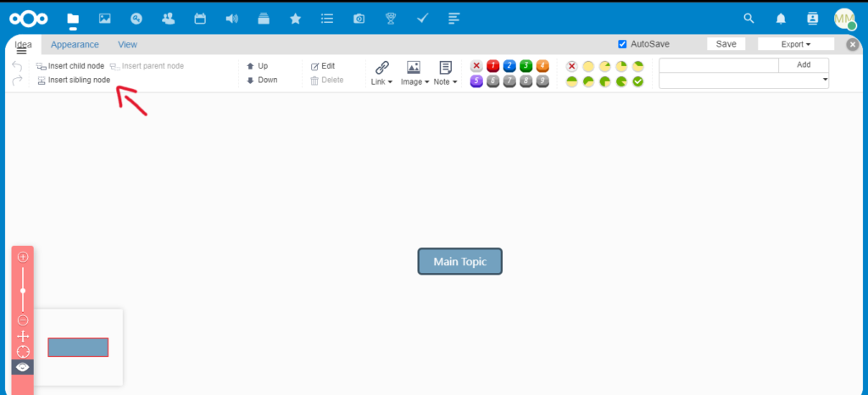
Task: Set progress to half-filled circle
Action: 572,81
